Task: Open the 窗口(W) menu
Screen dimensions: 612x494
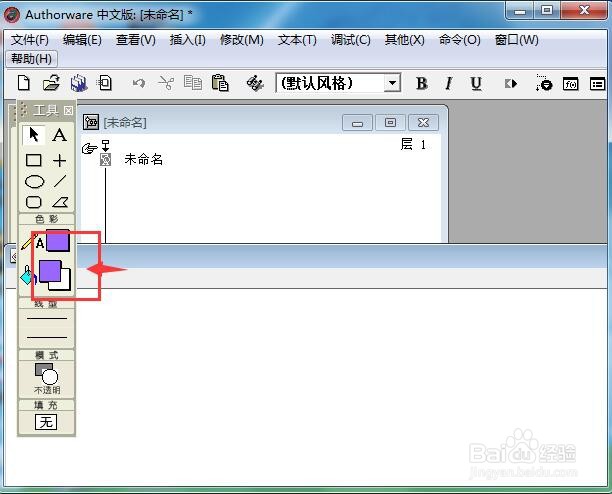Action: click(x=516, y=40)
